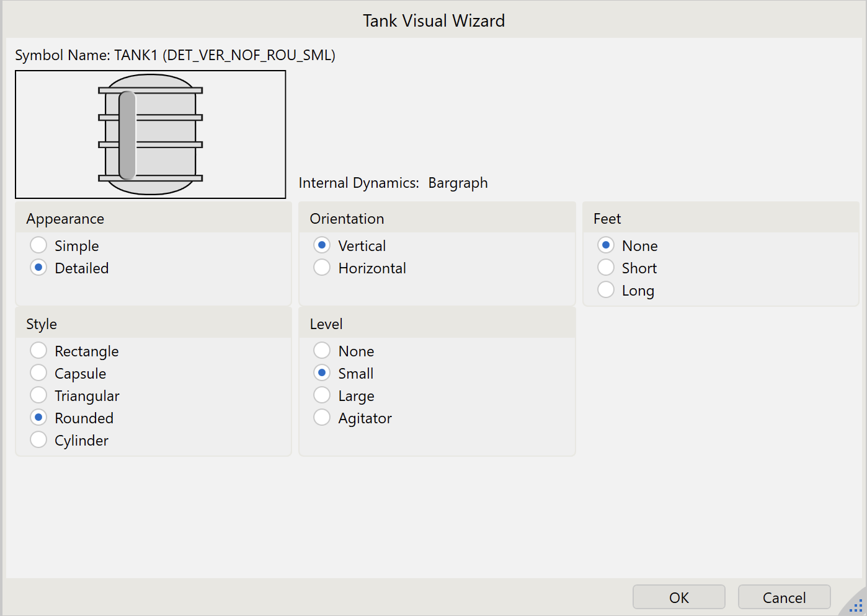Select Short feet option
Screen dimensions: 867x616
click(x=606, y=268)
